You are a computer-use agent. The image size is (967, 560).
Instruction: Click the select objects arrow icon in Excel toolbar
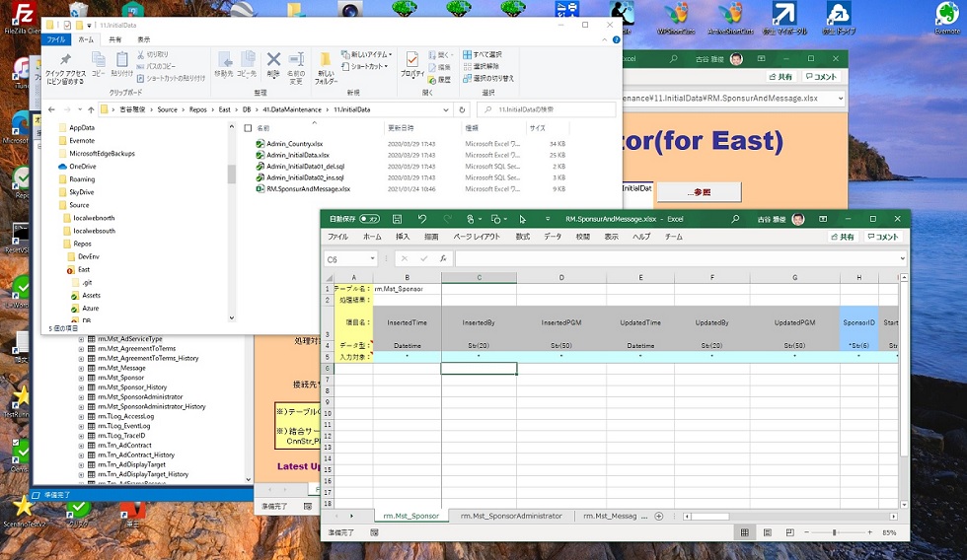522,219
